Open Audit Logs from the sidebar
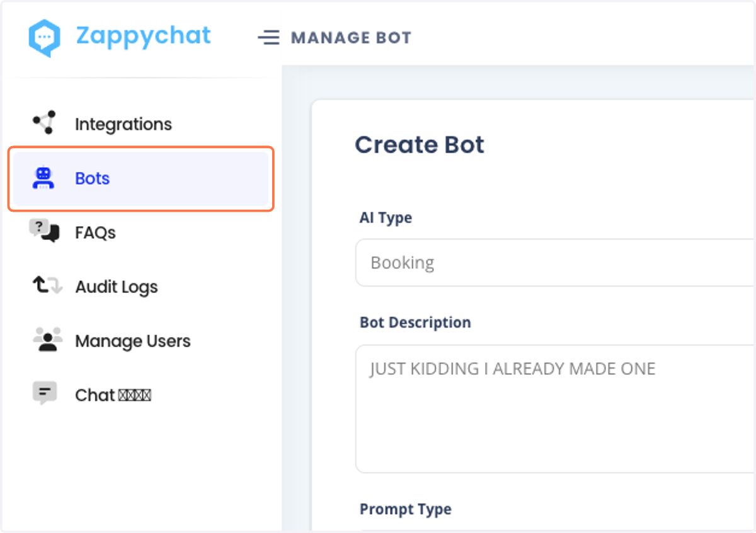 [141, 287]
